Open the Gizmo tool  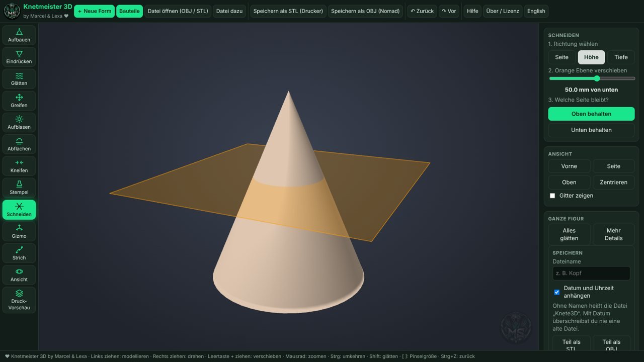pyautogui.click(x=19, y=231)
